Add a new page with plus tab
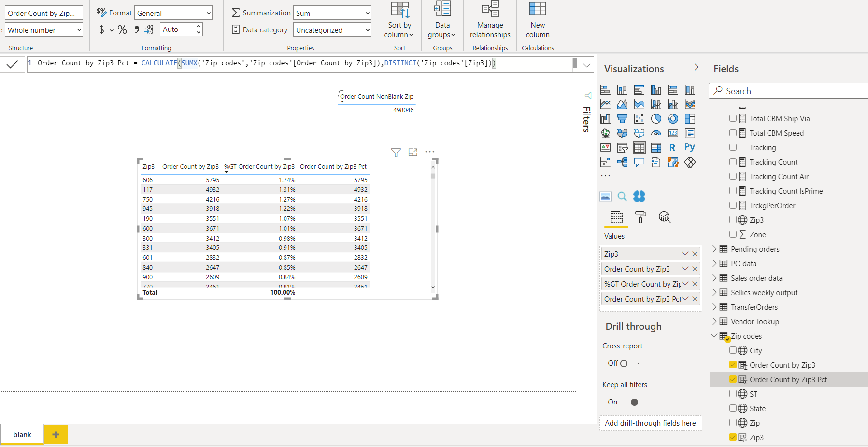 (x=56, y=434)
